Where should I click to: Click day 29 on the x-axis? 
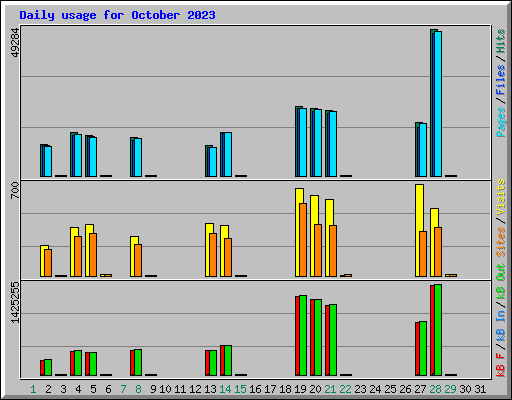click(450, 389)
